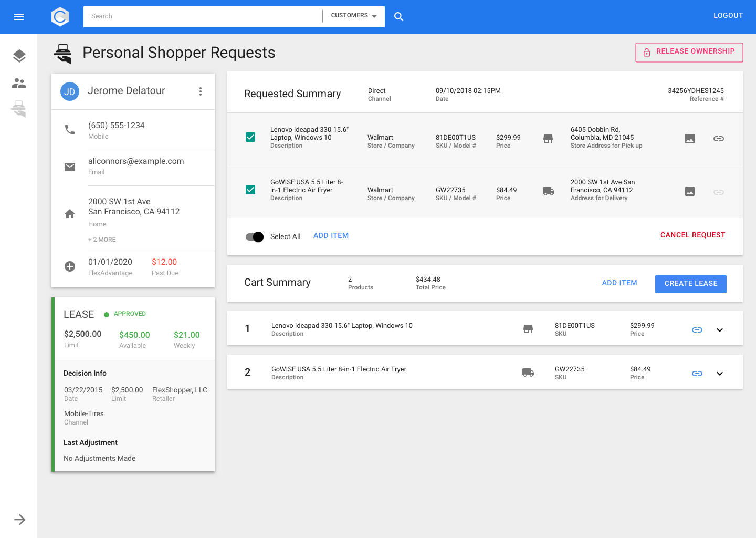756x538 pixels.
Task: Click the add circle icon beside FlexAdvantage
Action: click(x=70, y=266)
